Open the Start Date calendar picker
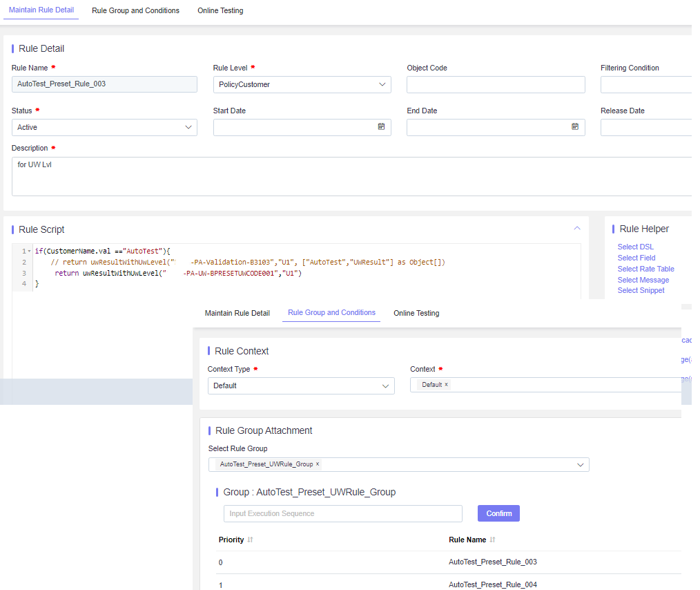This screenshot has height=590, width=700. click(381, 127)
